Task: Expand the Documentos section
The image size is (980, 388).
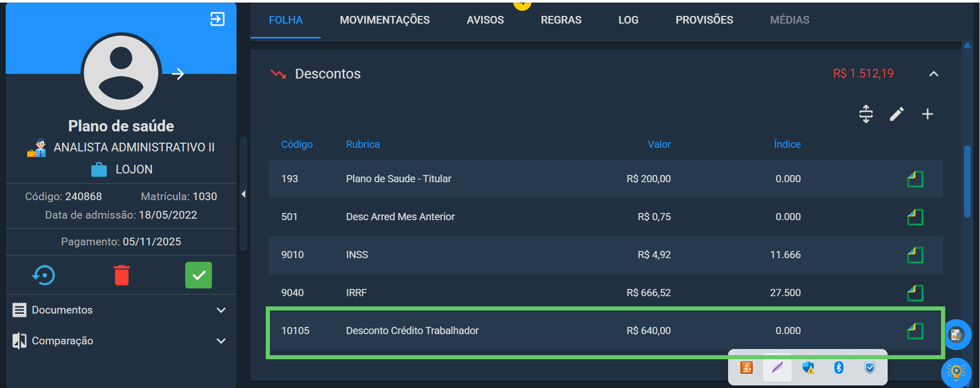Action: 221,310
